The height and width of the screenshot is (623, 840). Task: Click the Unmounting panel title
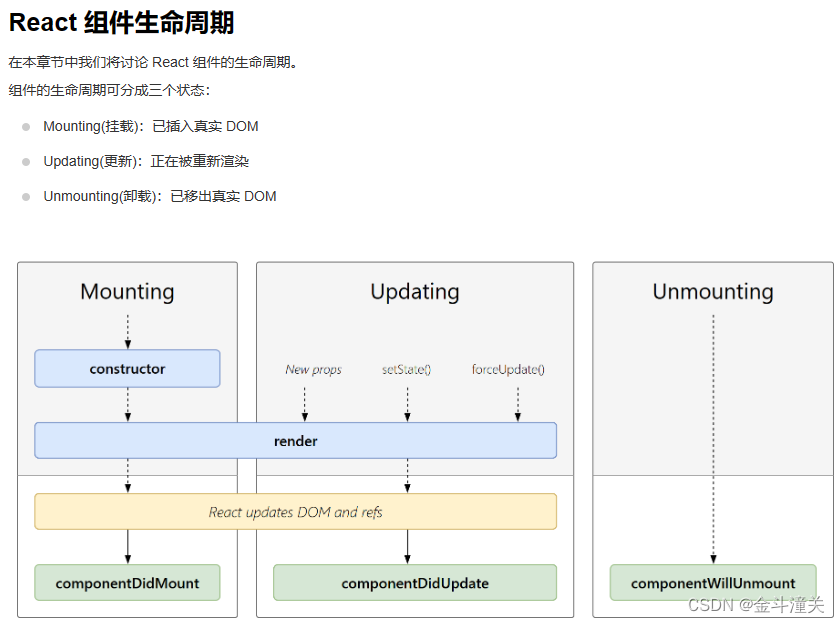[712, 292]
